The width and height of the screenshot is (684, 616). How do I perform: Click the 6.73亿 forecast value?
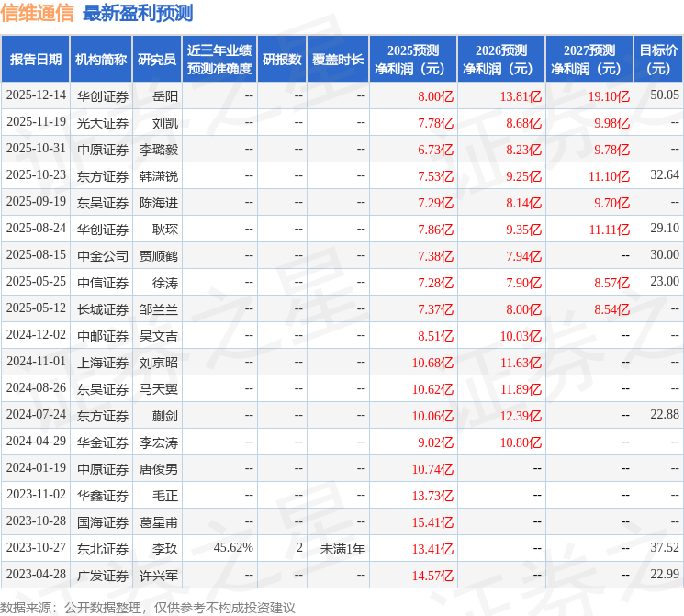pyautogui.click(x=436, y=150)
